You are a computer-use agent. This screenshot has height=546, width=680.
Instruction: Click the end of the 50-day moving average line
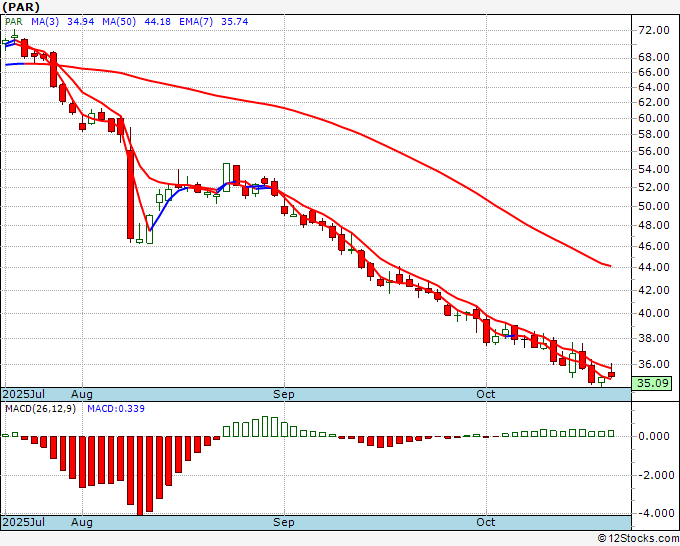pos(610,265)
